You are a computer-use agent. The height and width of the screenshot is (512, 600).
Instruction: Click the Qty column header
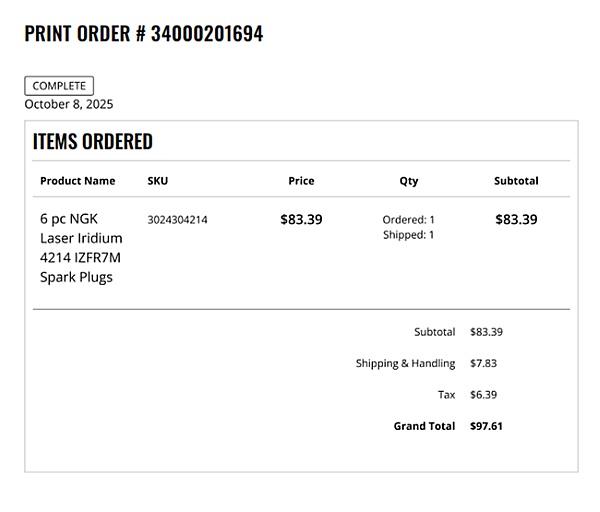click(409, 181)
